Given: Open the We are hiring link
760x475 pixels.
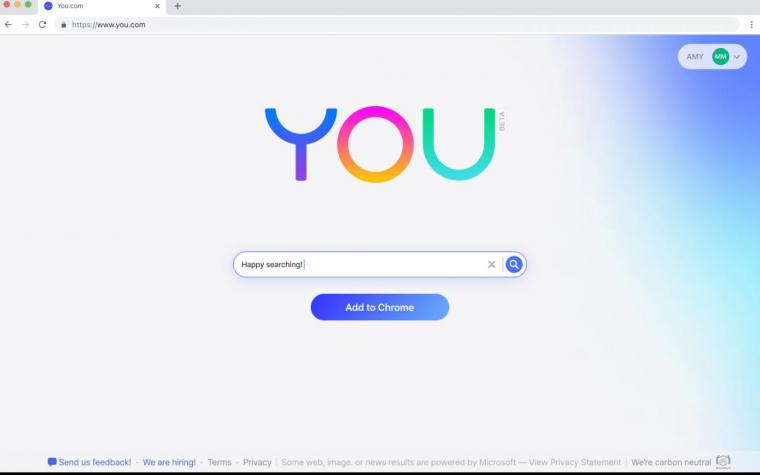Looking at the screenshot, I should (169, 462).
